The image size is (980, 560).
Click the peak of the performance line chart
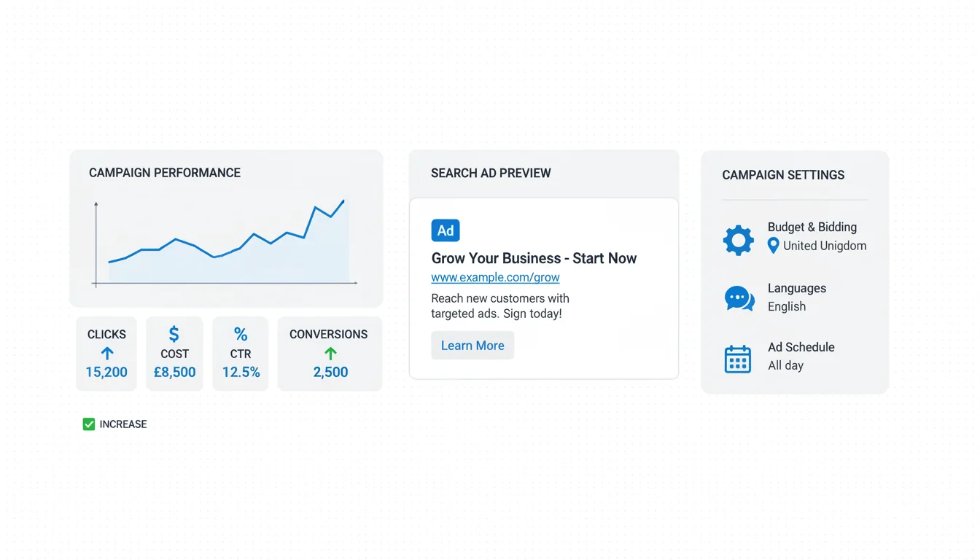[x=343, y=201]
